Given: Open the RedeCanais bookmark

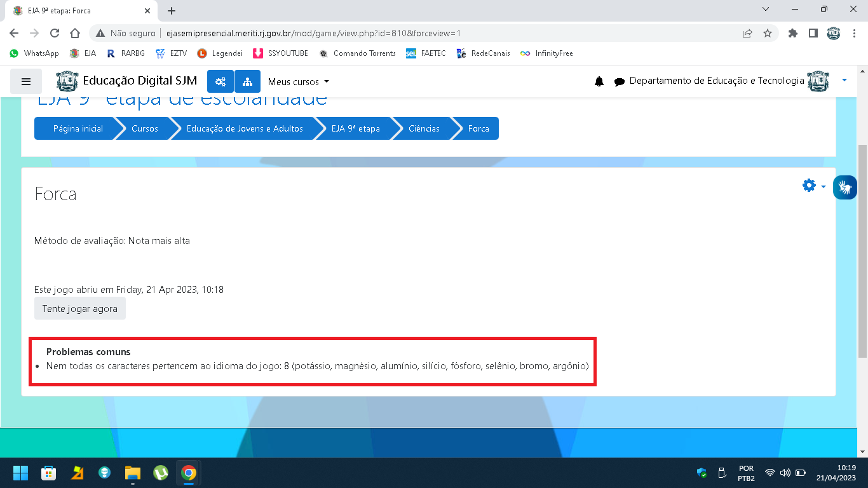Looking at the screenshot, I should (x=483, y=53).
